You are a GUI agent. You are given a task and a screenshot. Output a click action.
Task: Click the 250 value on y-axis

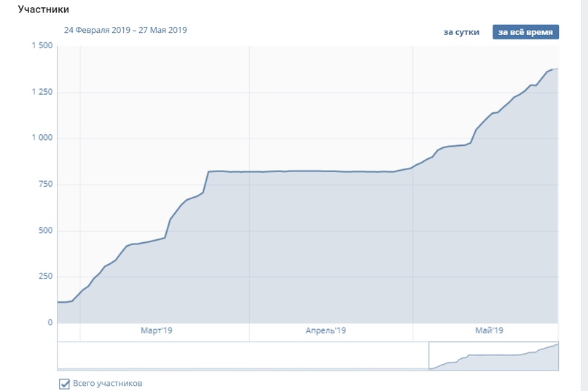(45, 276)
